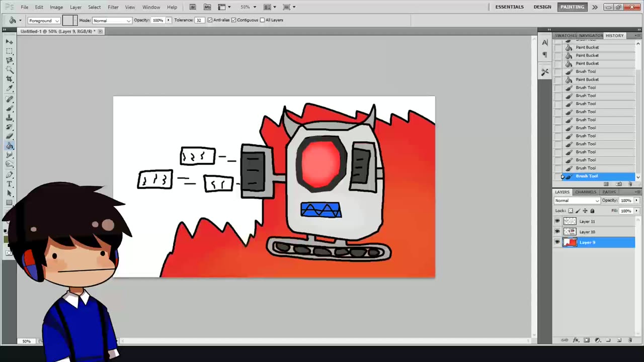This screenshot has width=644, height=362.
Task: Open the Window menu
Action: pos(151,7)
